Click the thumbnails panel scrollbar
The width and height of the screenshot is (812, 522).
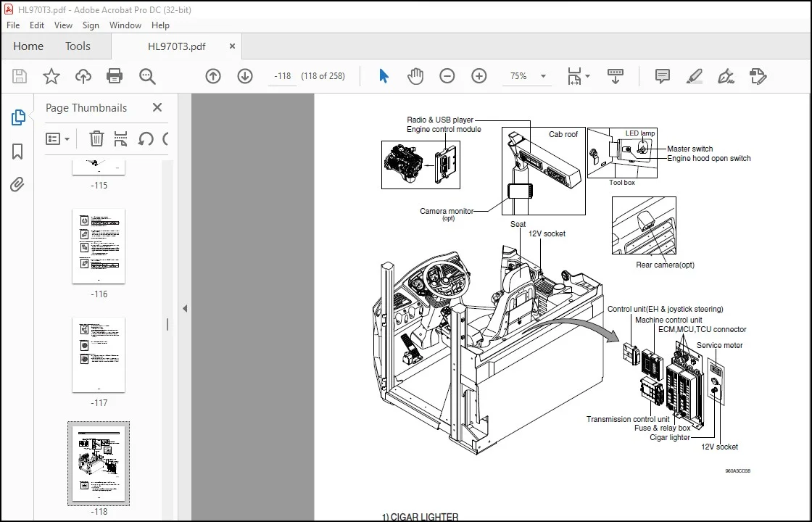[167, 325]
